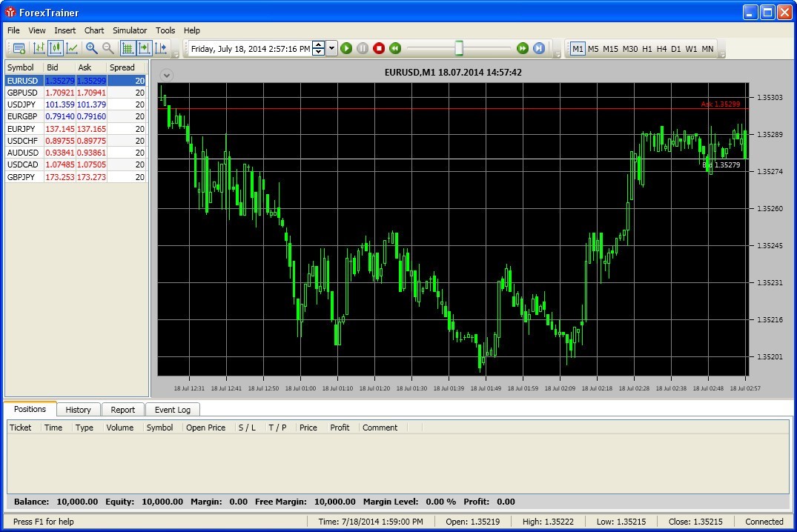Stop the simulation with red button

(379, 49)
